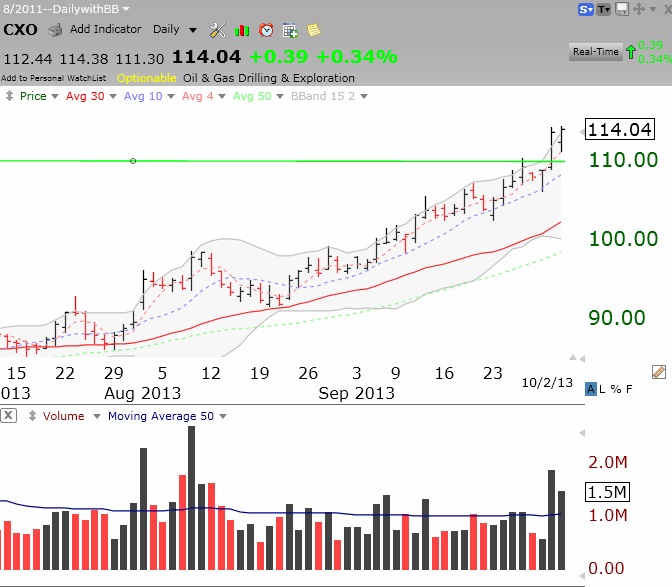Expand the Avg 10 dropdown arrow
The height and width of the screenshot is (587, 672).
pos(171,96)
